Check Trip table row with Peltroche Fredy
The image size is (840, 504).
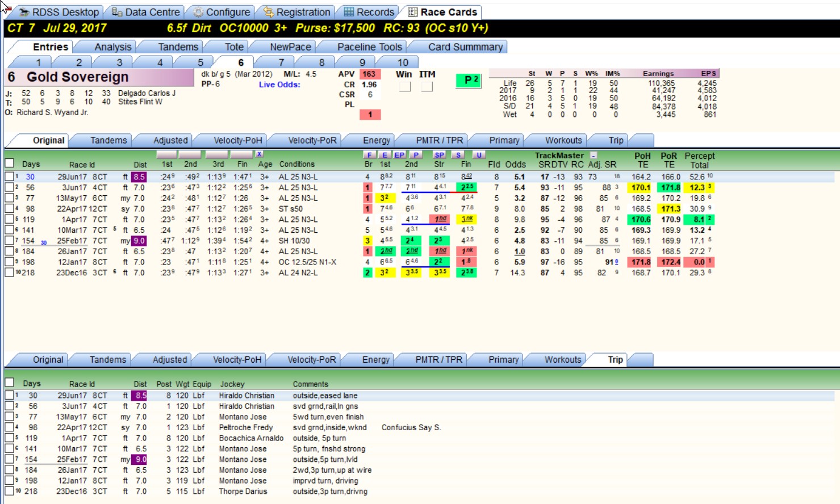[x=9, y=427]
